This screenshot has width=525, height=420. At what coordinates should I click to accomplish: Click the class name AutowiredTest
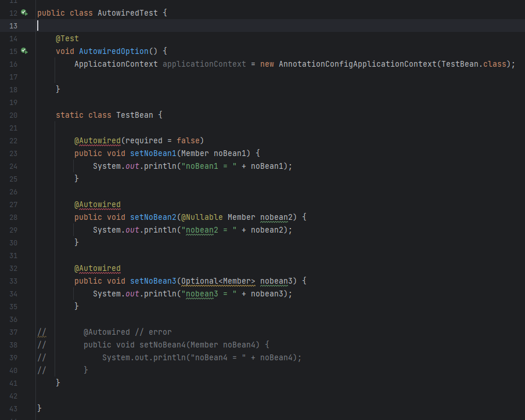pos(128,13)
